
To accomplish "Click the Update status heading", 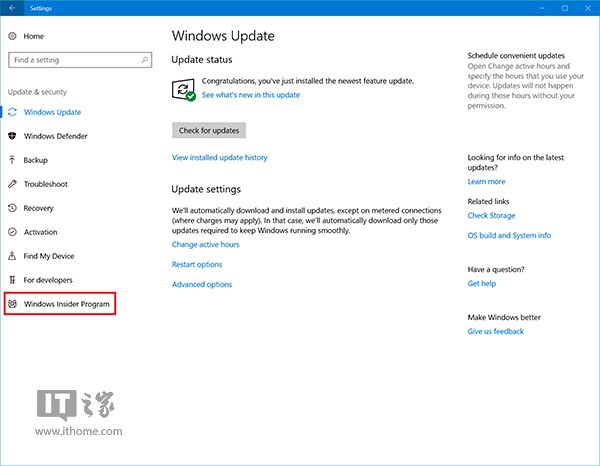I will coord(202,60).
